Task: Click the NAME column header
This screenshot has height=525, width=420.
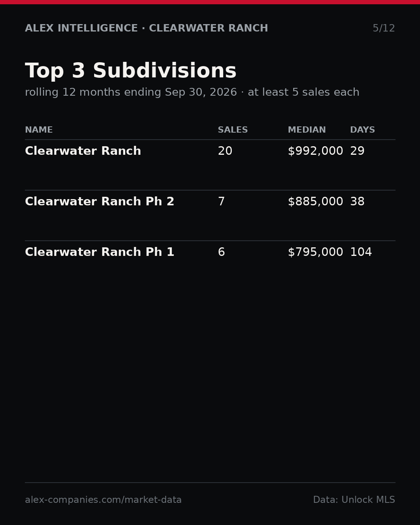Action: pos(39,130)
